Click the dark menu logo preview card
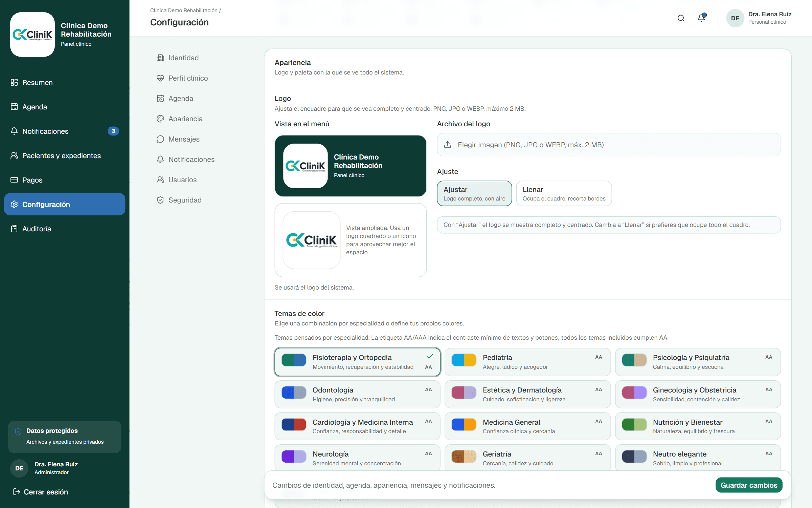 [351, 166]
